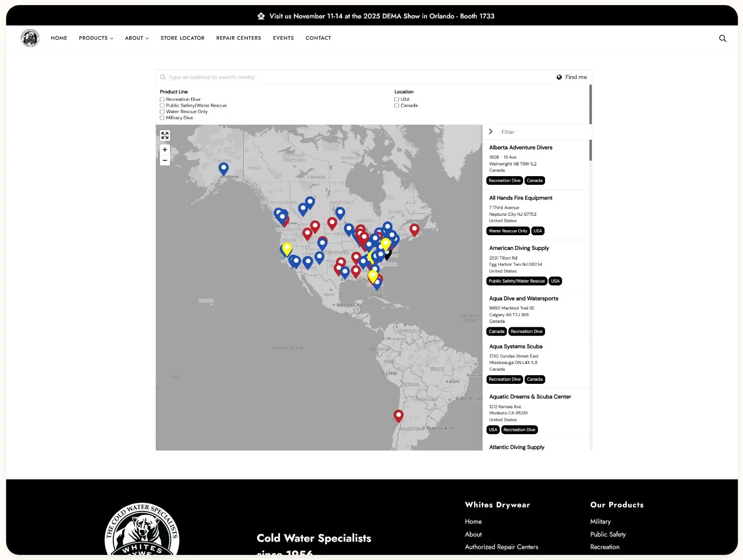Open footer Recreation products link

pos(605,547)
